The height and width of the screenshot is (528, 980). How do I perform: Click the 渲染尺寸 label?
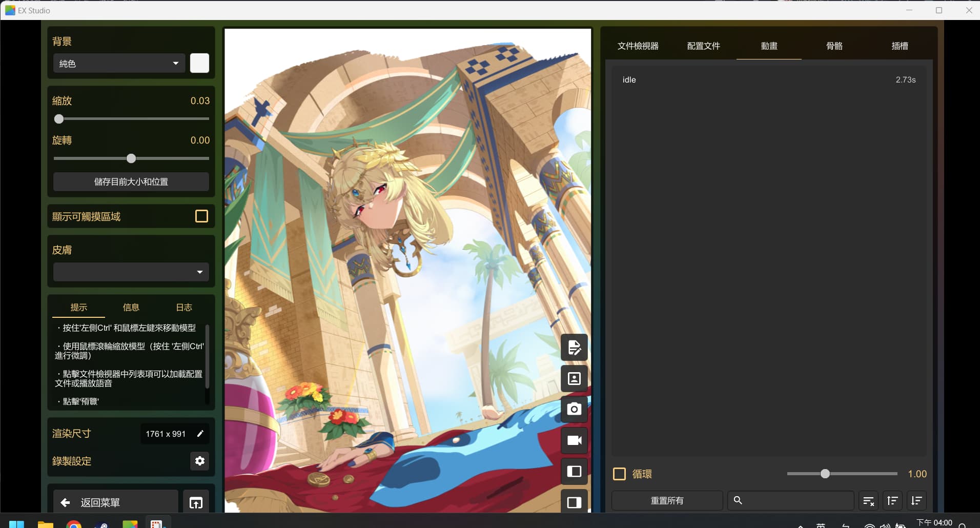pos(72,434)
